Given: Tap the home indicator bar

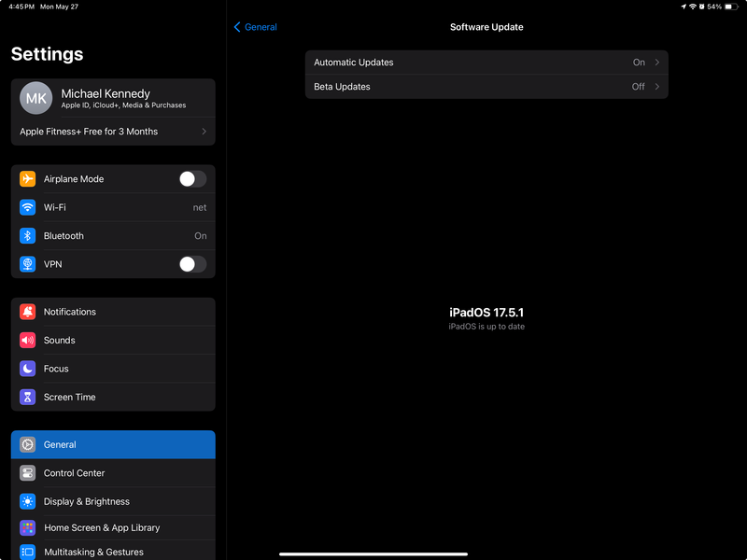Looking at the screenshot, I should point(373,553).
